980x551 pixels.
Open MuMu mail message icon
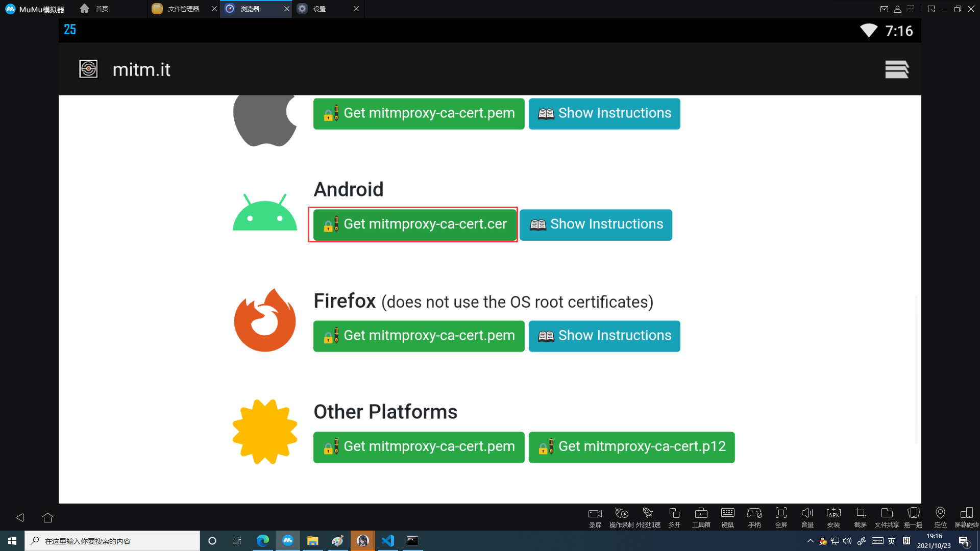point(884,9)
